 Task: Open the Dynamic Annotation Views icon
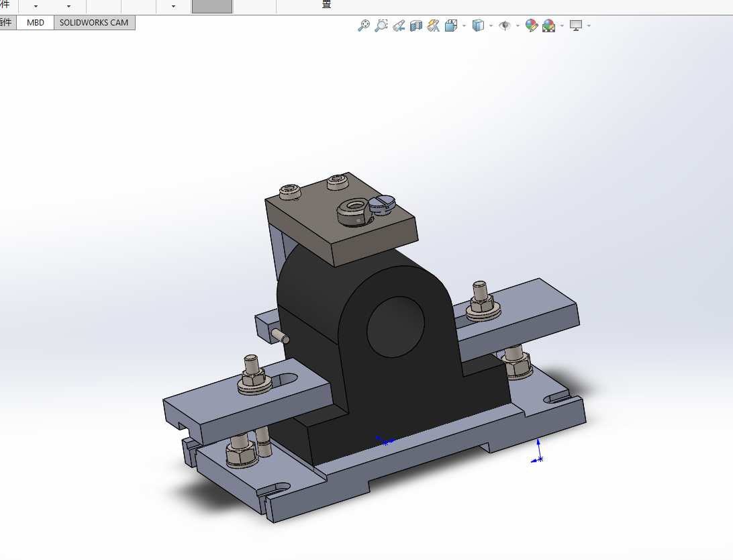coord(434,26)
